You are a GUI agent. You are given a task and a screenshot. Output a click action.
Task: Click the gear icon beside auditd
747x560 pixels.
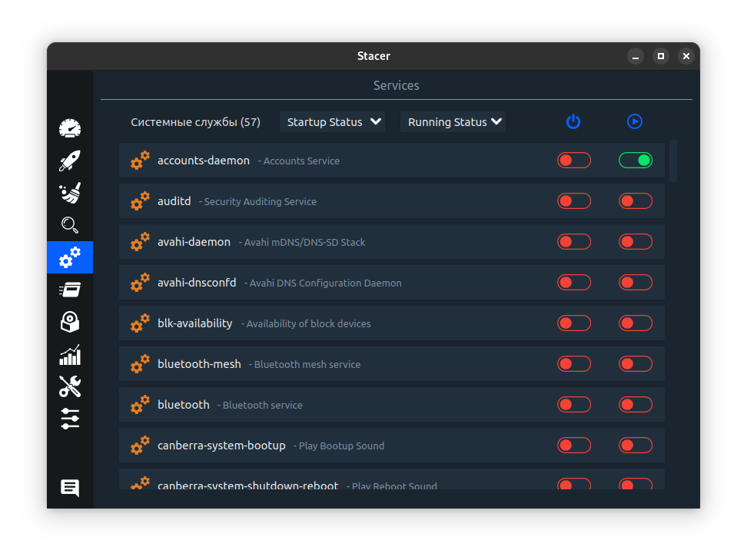(140, 201)
